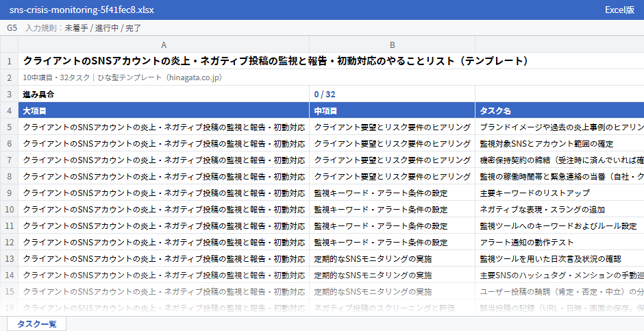644x331 pixels.
Task: Select the 進み具合 cell
Action: pos(164,94)
